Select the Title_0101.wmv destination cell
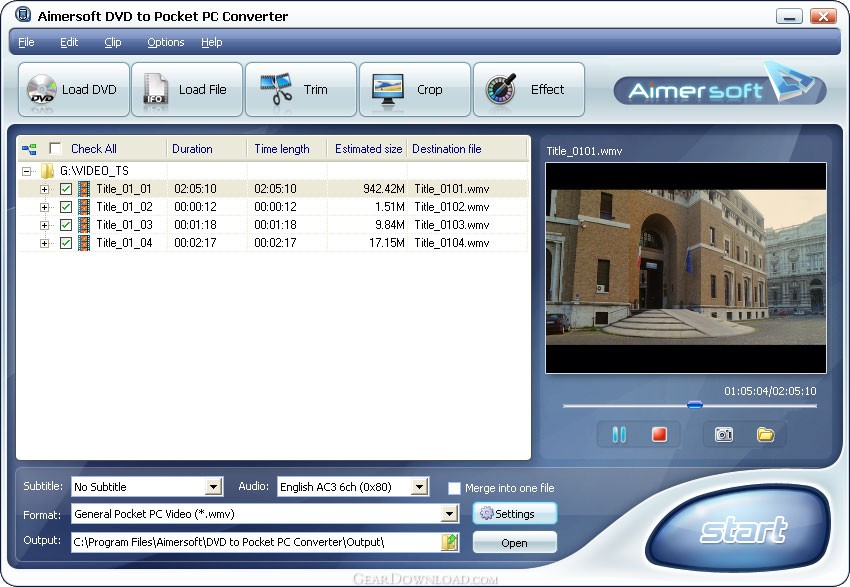 click(x=452, y=189)
